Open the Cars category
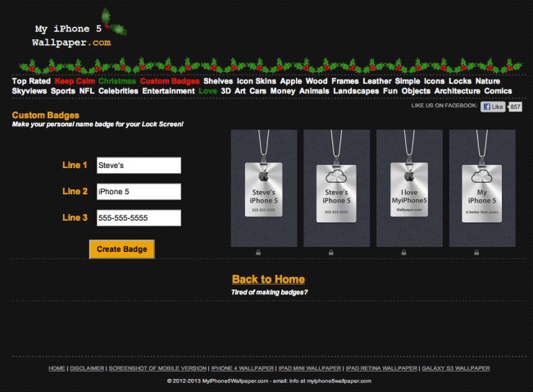The image size is (533, 392). [x=257, y=91]
